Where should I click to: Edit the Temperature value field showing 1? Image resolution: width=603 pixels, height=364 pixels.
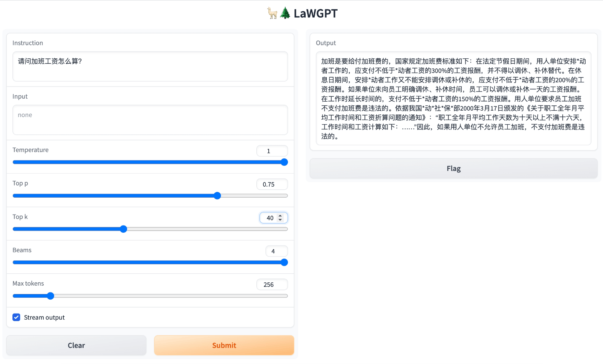272,151
